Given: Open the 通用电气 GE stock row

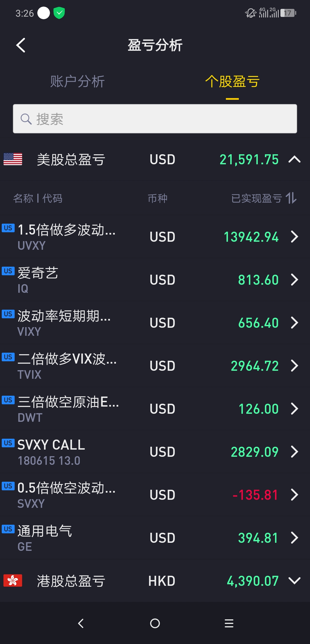Looking at the screenshot, I should 155,538.
